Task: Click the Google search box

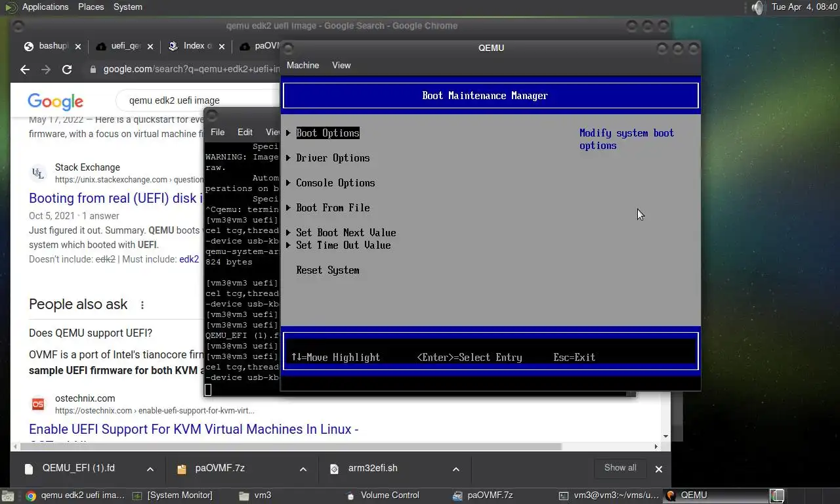Action: click(197, 100)
